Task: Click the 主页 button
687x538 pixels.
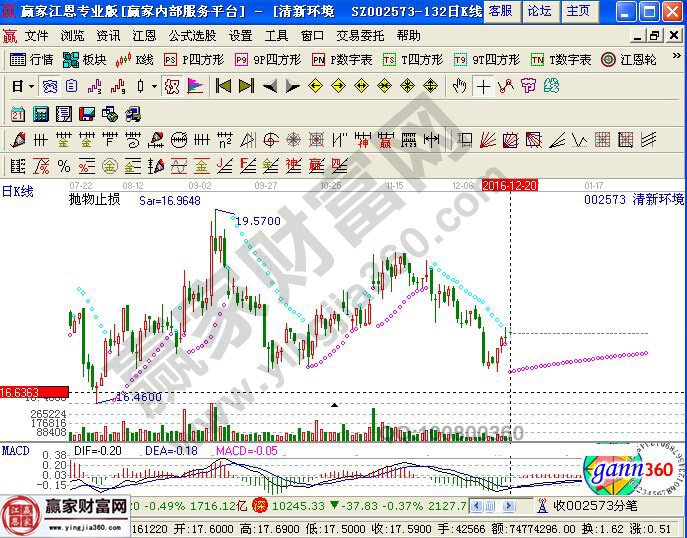Action: pos(577,11)
